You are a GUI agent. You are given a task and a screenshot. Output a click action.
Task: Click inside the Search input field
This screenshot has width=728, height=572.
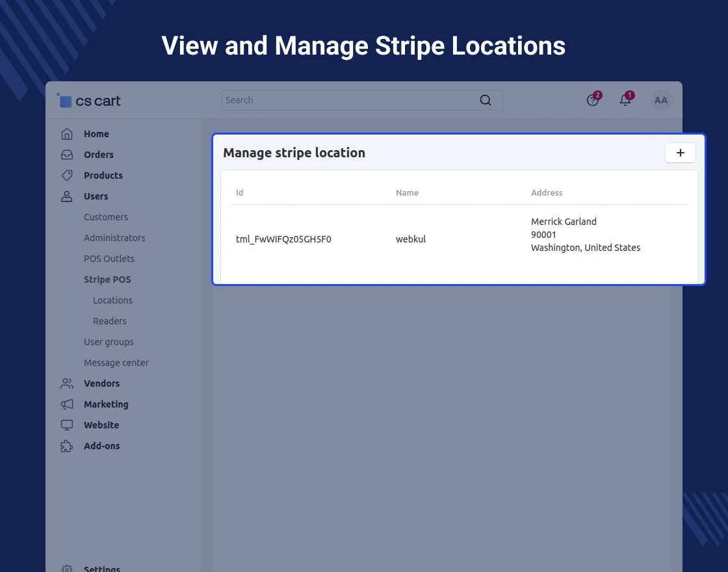pos(348,100)
